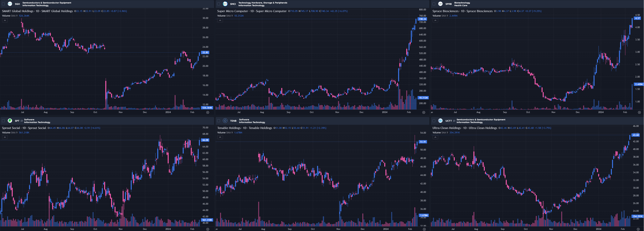Click the Super Micro Computer chart title

pos(252,11)
